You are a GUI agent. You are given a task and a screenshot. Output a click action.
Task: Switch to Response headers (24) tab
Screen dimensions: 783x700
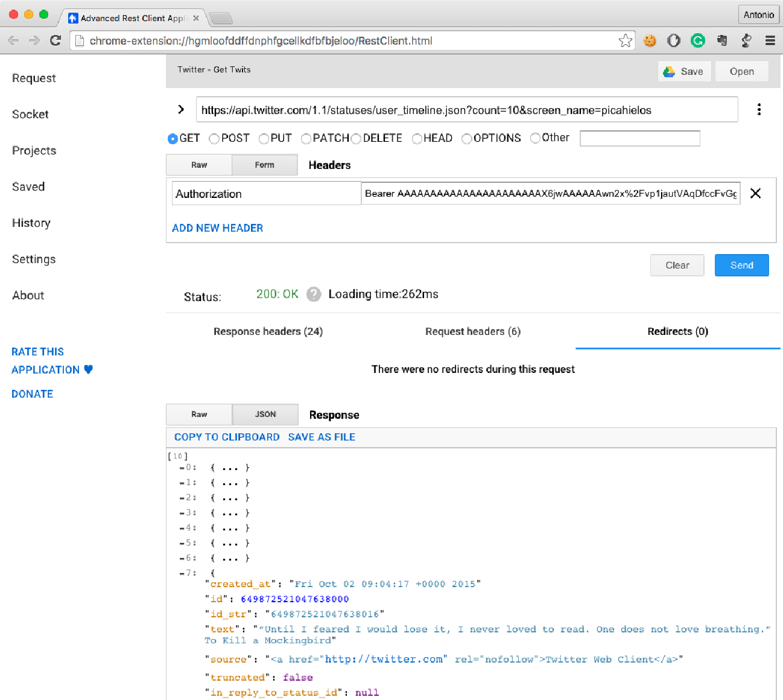(268, 331)
